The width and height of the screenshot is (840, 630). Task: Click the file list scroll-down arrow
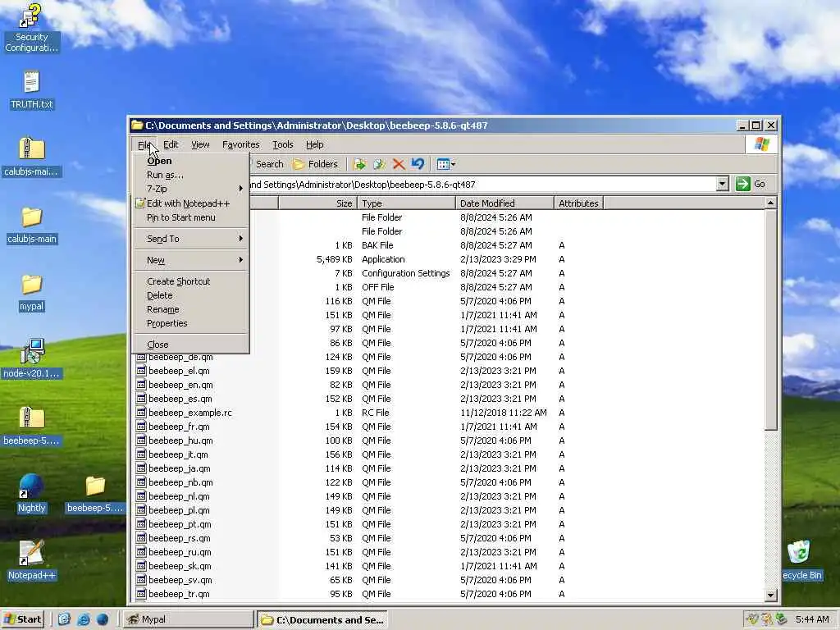[x=770, y=595]
